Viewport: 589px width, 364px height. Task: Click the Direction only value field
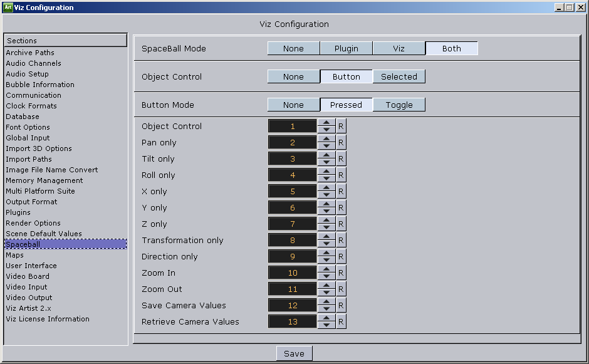click(293, 257)
